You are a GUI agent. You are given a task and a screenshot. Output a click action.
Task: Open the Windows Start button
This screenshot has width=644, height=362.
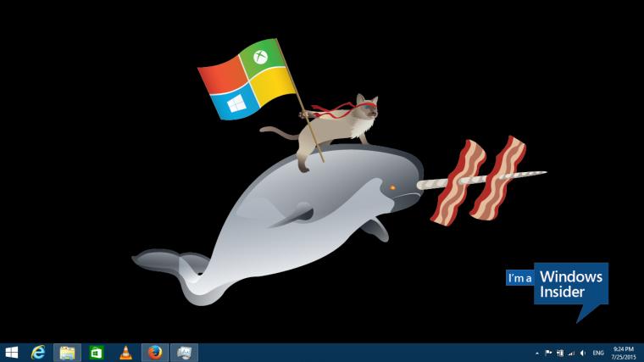tap(12, 353)
